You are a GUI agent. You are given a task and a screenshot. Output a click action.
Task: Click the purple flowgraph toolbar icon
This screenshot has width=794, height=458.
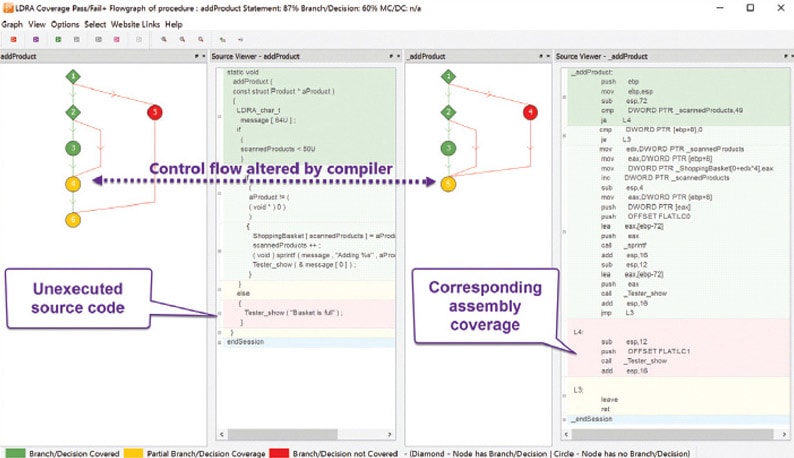tap(36, 40)
